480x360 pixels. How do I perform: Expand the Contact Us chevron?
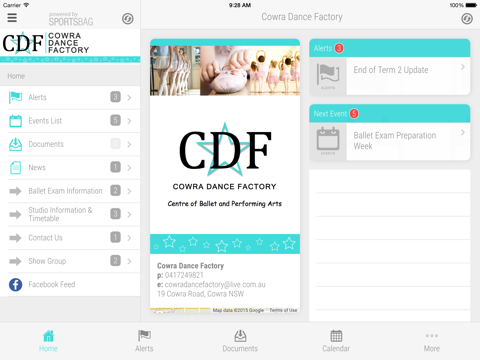pyautogui.click(x=129, y=238)
